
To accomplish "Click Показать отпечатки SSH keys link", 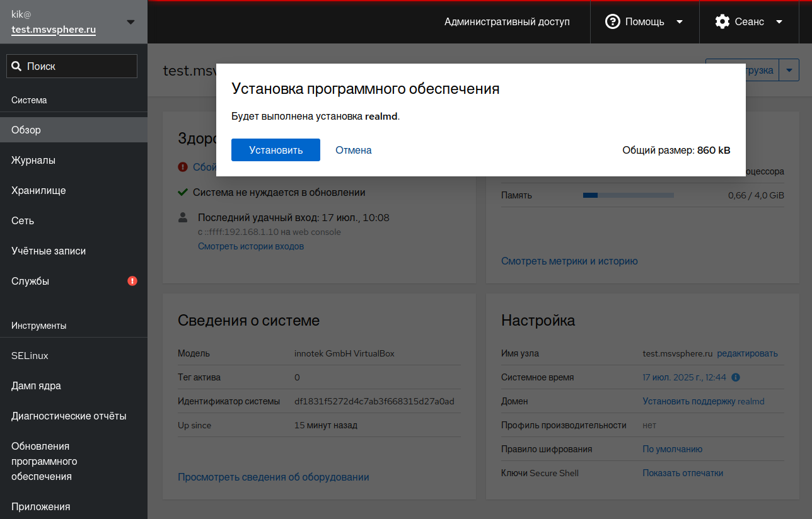I will click(x=683, y=473).
